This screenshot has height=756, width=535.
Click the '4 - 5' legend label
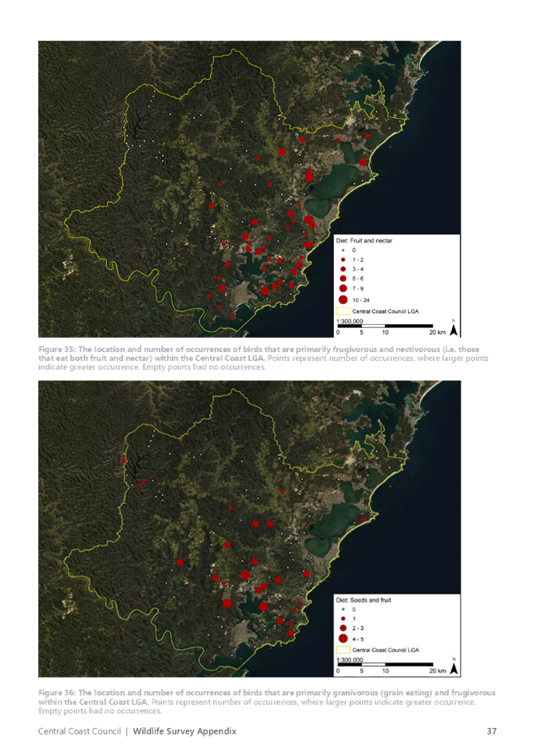(x=358, y=639)
